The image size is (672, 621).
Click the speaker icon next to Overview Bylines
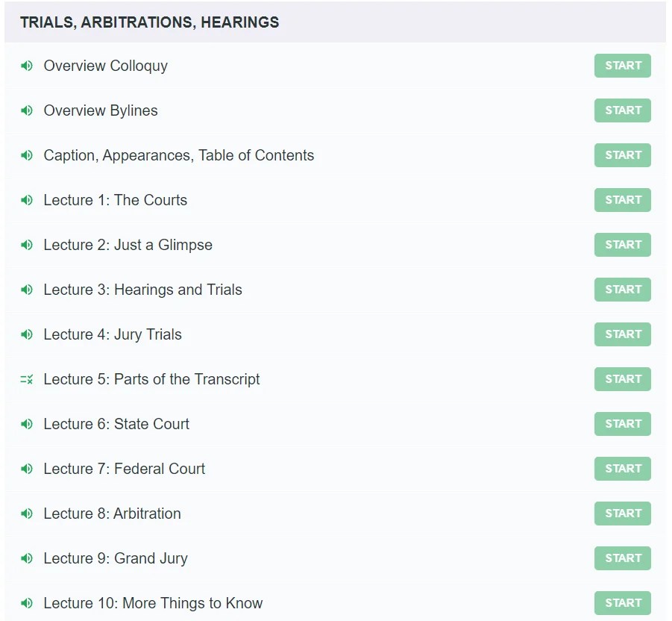27,110
